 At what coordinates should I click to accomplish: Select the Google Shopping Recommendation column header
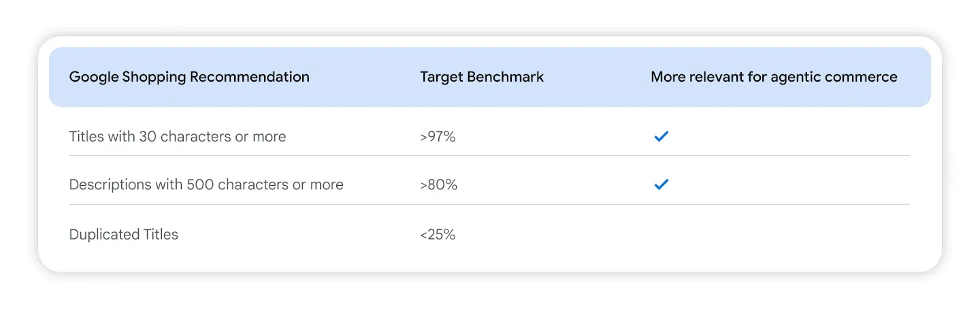[x=189, y=77]
